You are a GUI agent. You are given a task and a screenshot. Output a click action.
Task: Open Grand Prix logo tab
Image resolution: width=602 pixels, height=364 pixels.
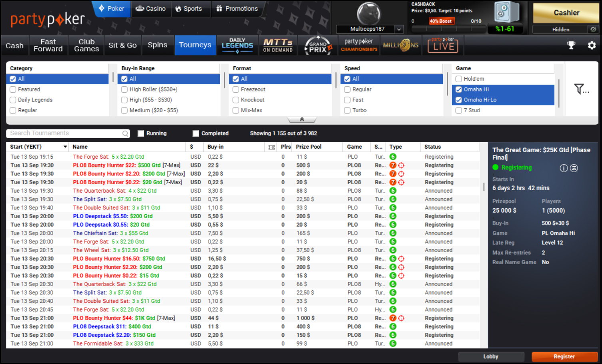pos(318,45)
